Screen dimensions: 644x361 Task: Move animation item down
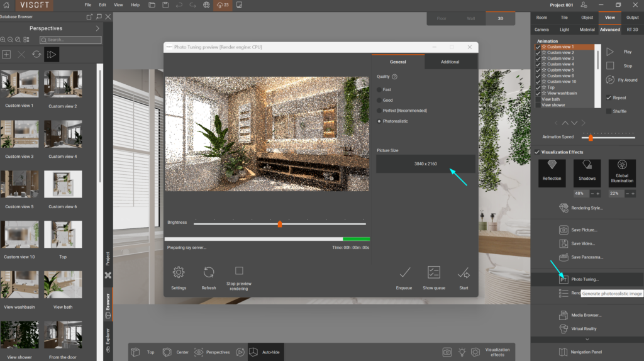pos(574,123)
